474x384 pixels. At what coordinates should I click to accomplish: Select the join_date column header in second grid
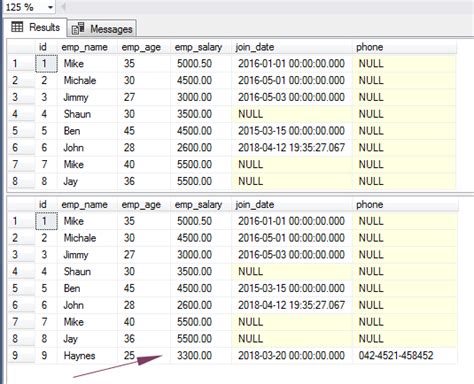point(292,204)
